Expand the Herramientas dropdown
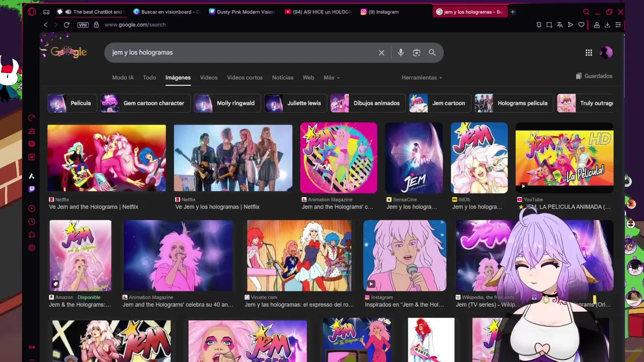 (422, 77)
